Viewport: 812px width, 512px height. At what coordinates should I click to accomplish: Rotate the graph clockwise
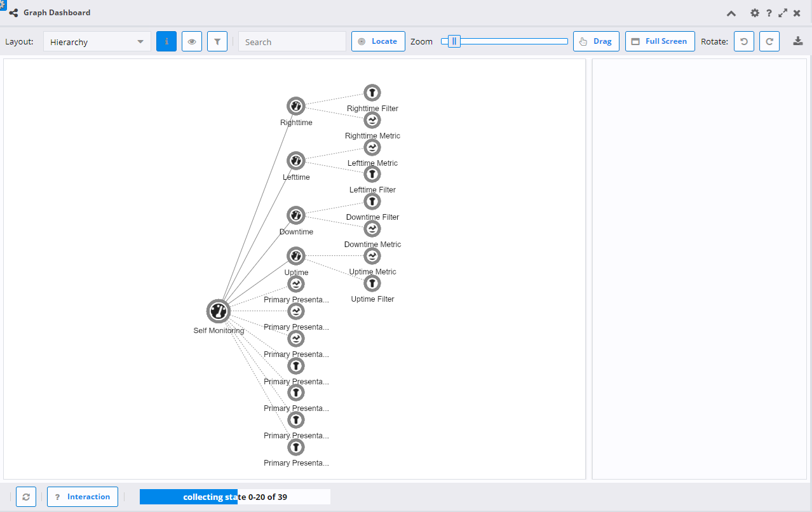tap(769, 41)
